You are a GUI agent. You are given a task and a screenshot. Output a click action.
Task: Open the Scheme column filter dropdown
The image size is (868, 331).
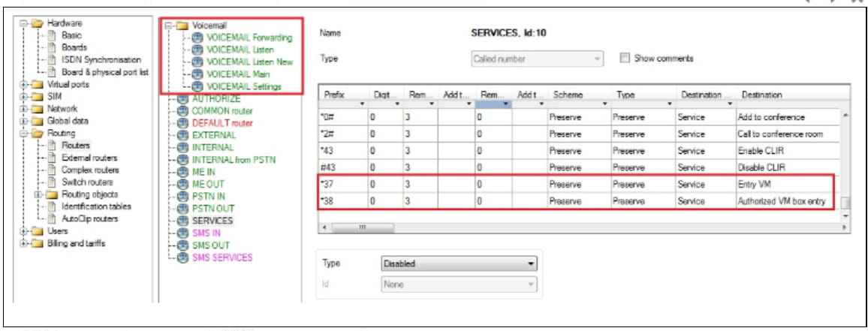pos(604,104)
